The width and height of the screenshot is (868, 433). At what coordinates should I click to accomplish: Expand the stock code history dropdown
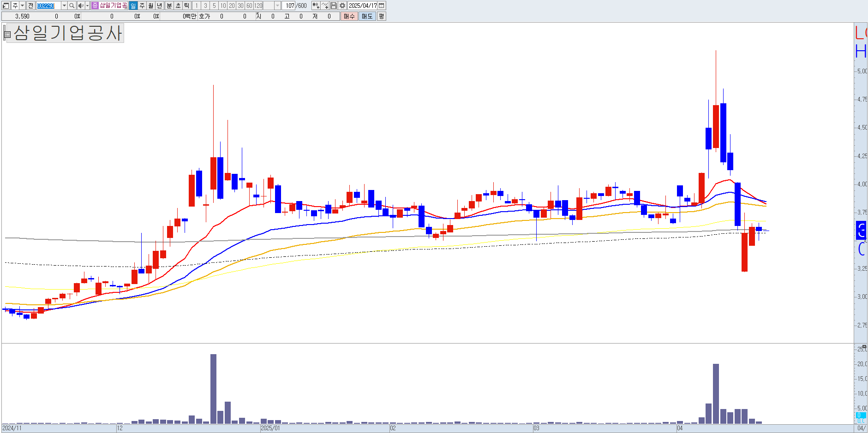64,6
